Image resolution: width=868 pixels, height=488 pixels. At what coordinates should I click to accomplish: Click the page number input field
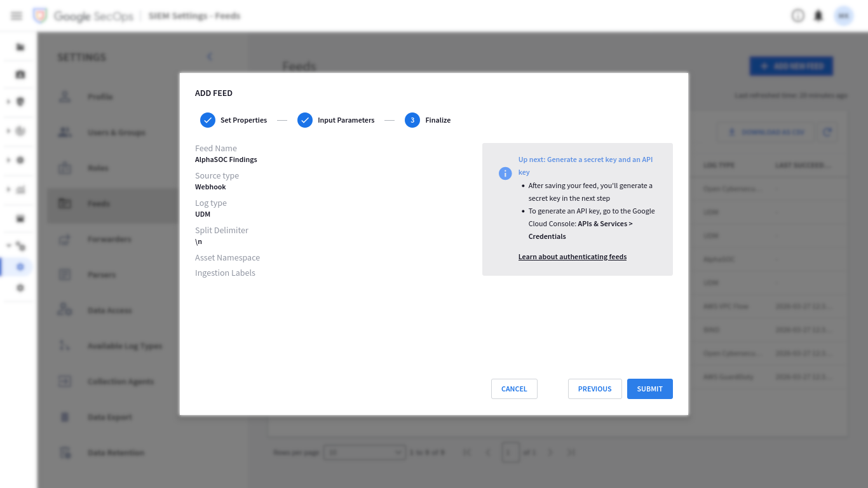click(x=510, y=452)
